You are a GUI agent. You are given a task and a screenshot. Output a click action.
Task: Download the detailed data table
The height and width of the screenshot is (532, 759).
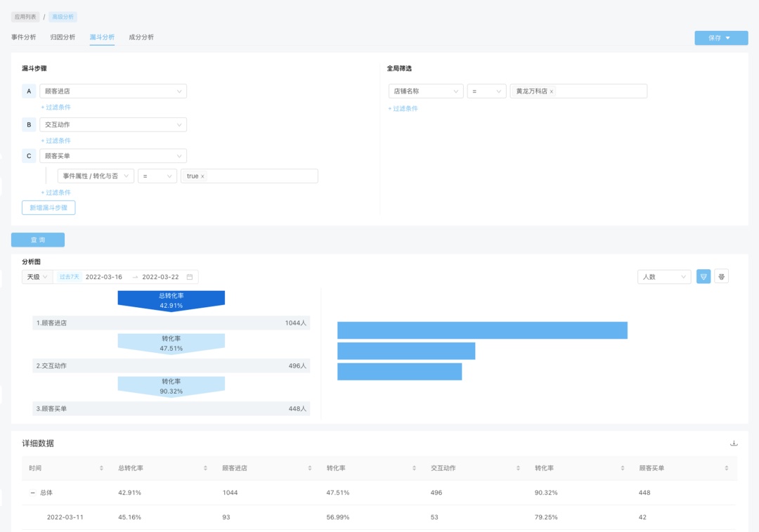(734, 443)
